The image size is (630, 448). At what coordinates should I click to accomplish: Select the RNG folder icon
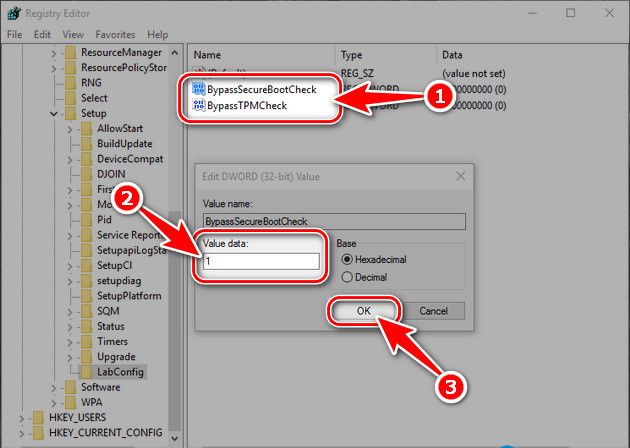click(71, 83)
